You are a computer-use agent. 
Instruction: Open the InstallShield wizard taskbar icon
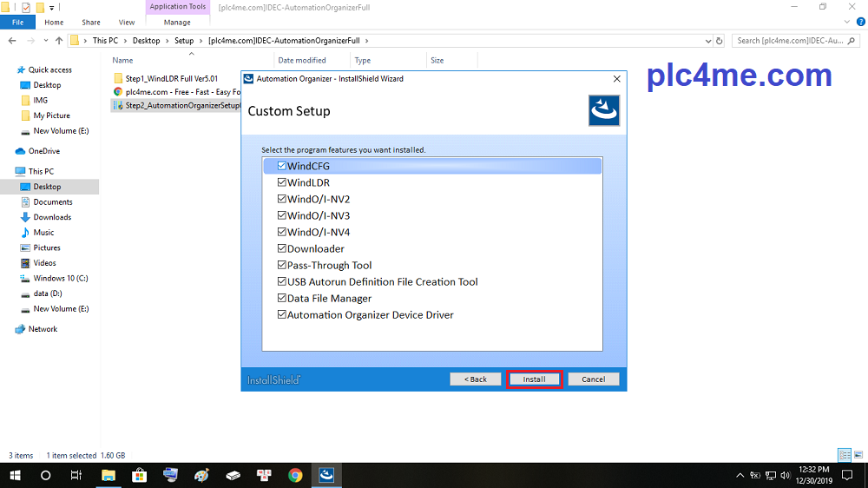point(326,475)
